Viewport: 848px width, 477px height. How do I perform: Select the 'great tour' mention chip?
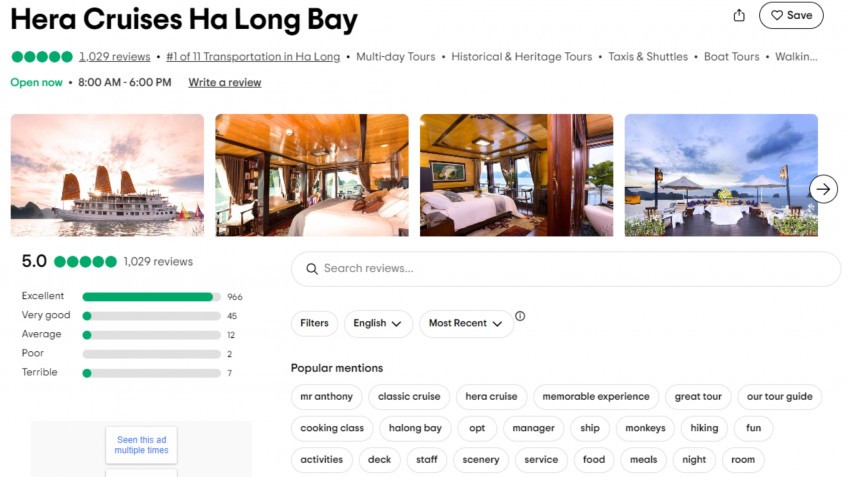pos(698,397)
